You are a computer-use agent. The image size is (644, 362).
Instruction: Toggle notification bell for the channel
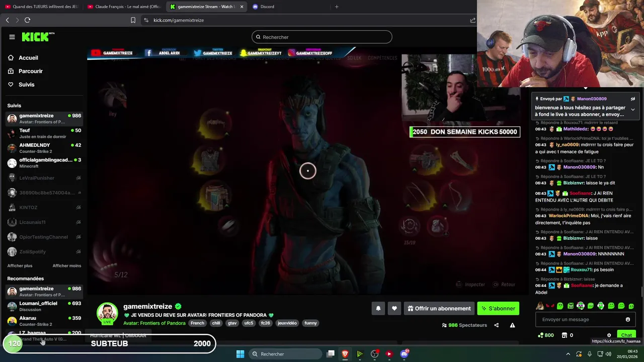click(x=378, y=309)
